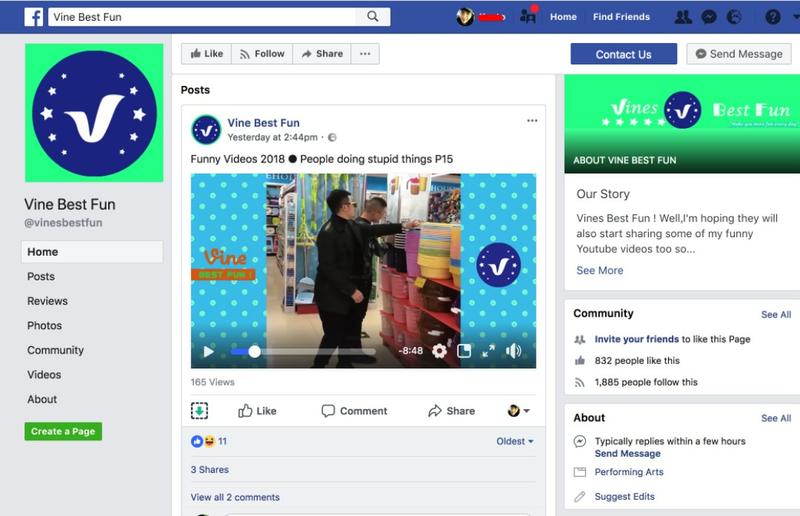Image resolution: width=800 pixels, height=516 pixels.
Task: Expand the Oldest comment sorting dropdown
Action: (515, 441)
